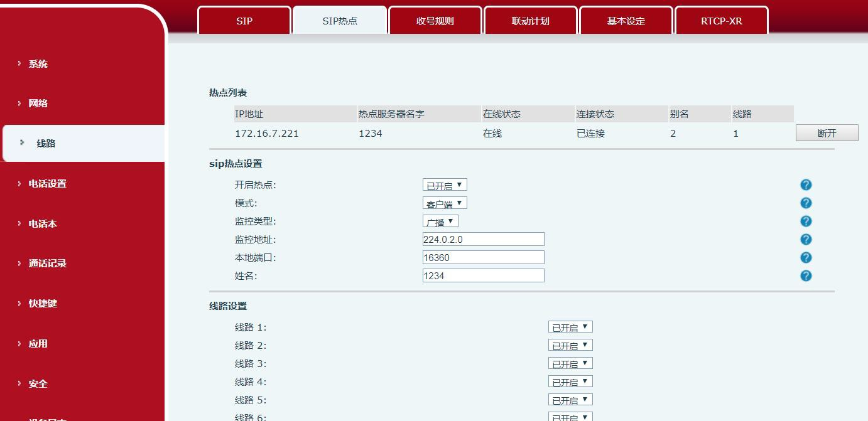This screenshot has height=421, width=868.
Task: Select the 本地端口 text field
Action: (x=484, y=257)
